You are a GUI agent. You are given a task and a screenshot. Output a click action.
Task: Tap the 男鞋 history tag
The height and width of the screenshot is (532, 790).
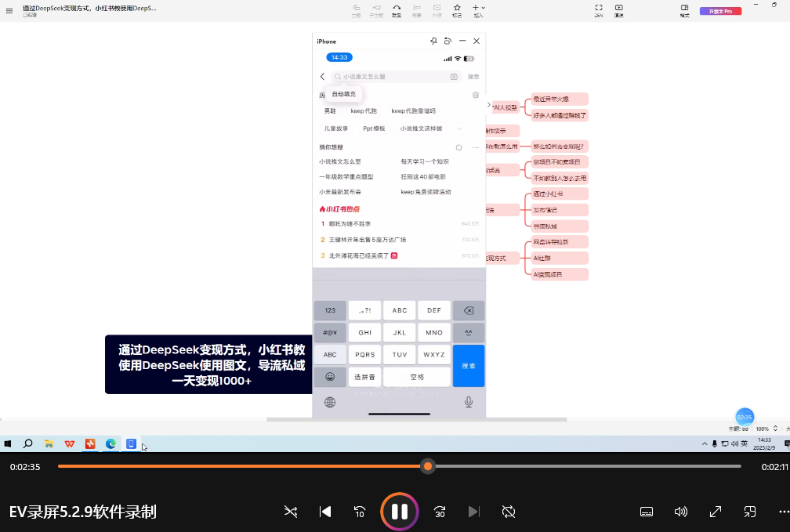[330, 110]
